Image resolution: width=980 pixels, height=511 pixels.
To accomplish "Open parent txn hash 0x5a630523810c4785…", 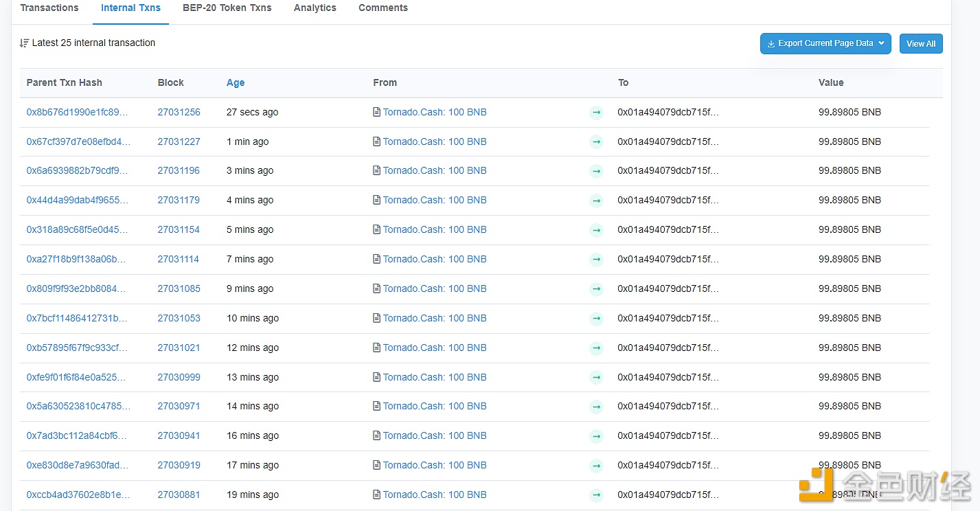I will [78, 406].
